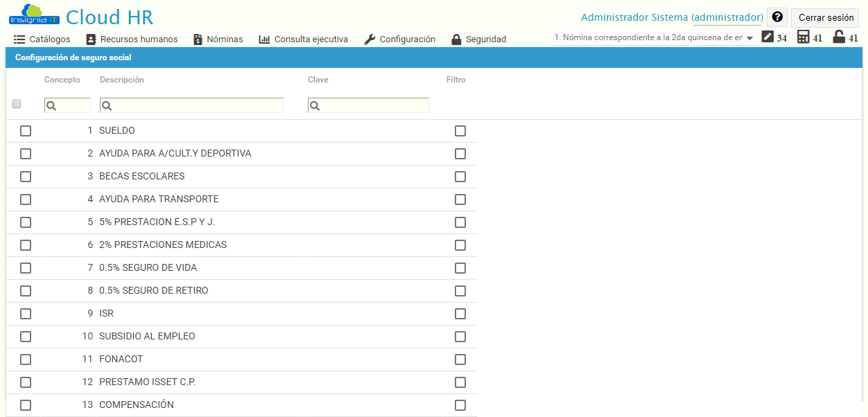Click the Cerrar sesión button
This screenshot has width=868, height=417.
tap(824, 17)
